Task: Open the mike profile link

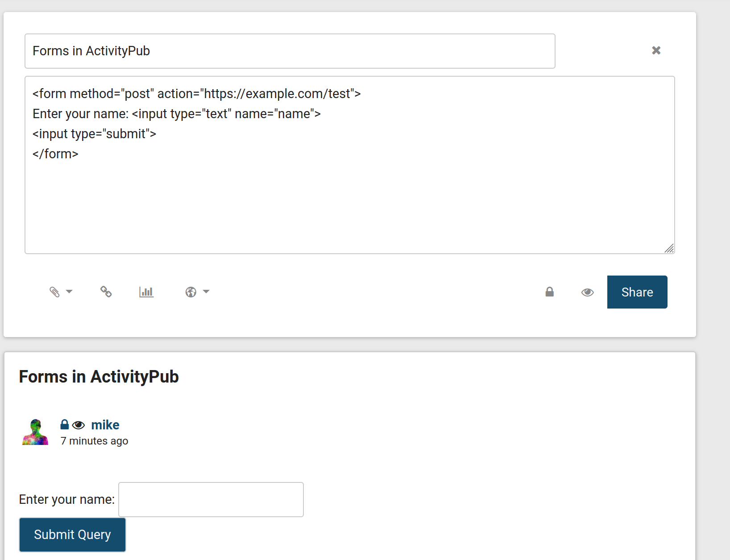Action: pos(105,425)
